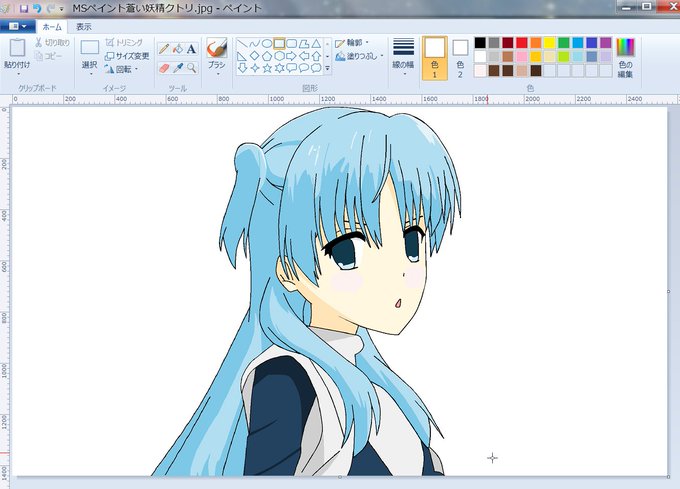Choose the Diamond shape

255,56
